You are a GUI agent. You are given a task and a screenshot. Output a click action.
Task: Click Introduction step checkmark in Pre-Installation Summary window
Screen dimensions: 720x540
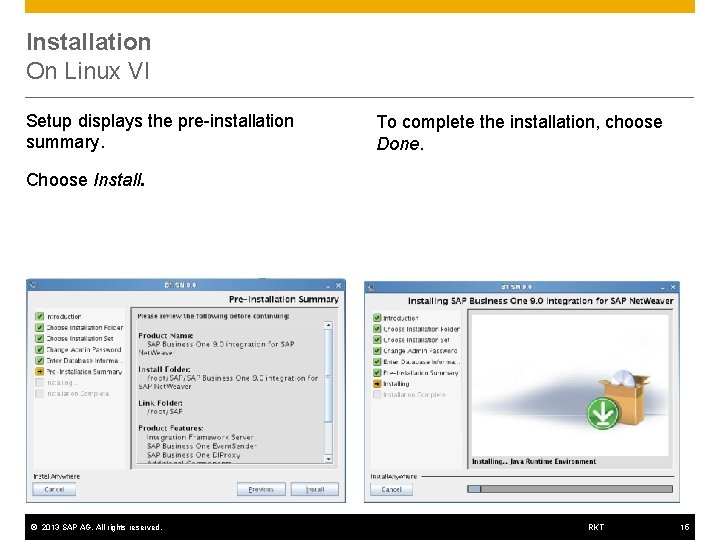click(x=39, y=316)
